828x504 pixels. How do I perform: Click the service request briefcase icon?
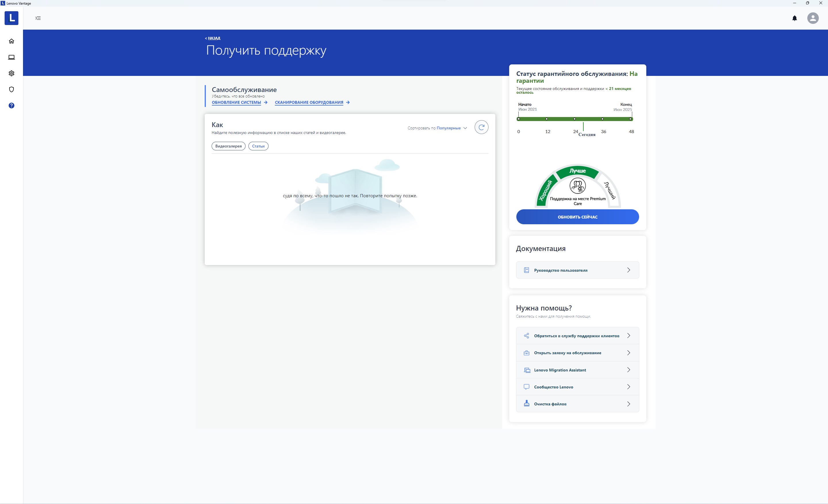tap(527, 353)
